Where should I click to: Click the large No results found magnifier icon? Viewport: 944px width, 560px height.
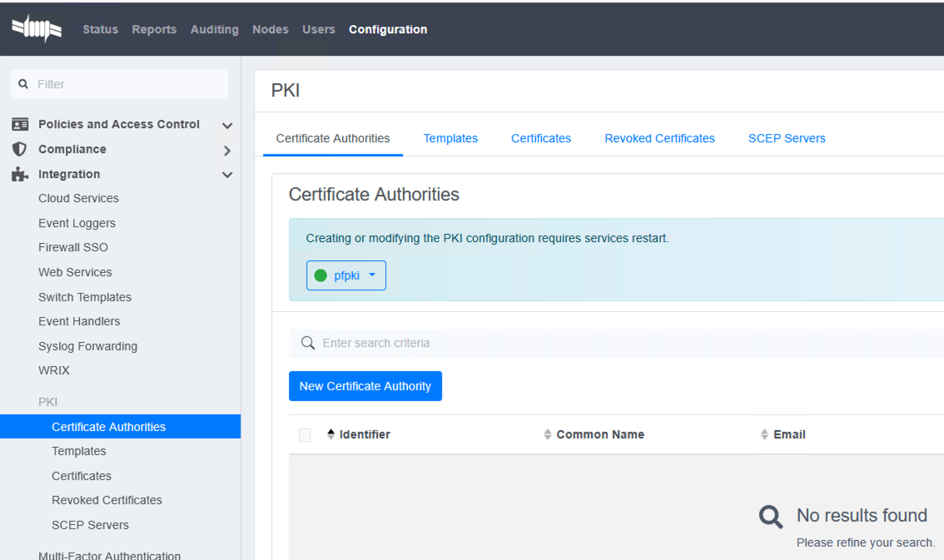(770, 516)
